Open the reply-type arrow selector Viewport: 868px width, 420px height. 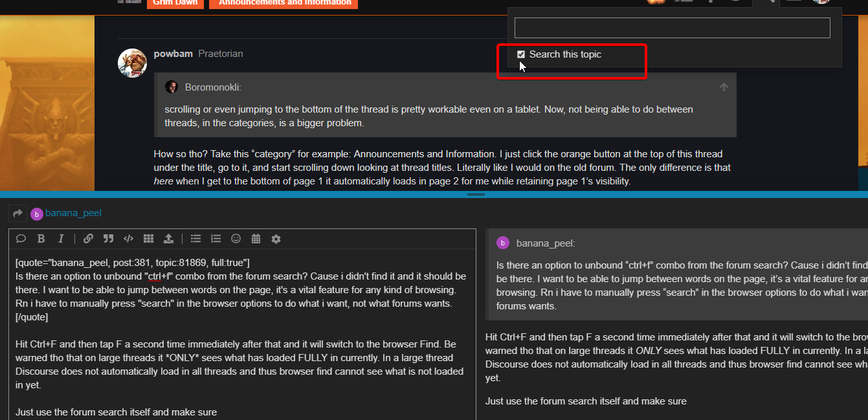point(17,213)
